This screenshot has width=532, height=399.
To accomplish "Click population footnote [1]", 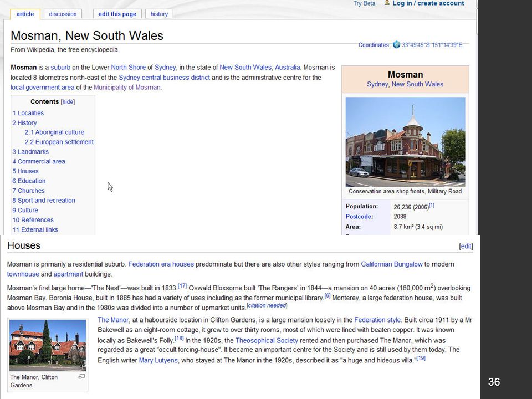I will pyautogui.click(x=431, y=205).
